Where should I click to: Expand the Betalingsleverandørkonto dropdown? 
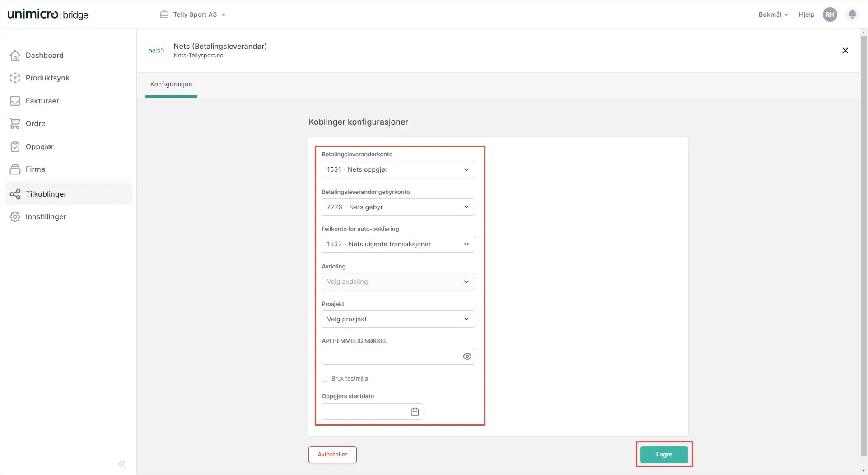[x=398, y=170]
